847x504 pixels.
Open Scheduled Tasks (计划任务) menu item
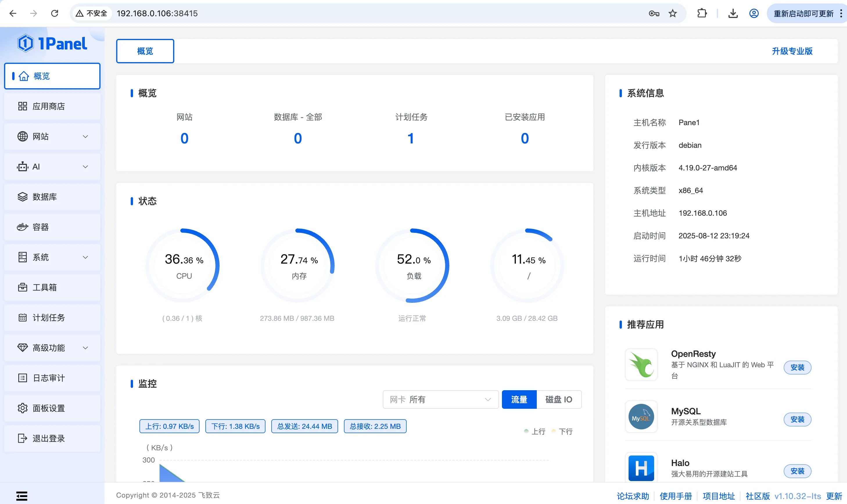pos(49,318)
